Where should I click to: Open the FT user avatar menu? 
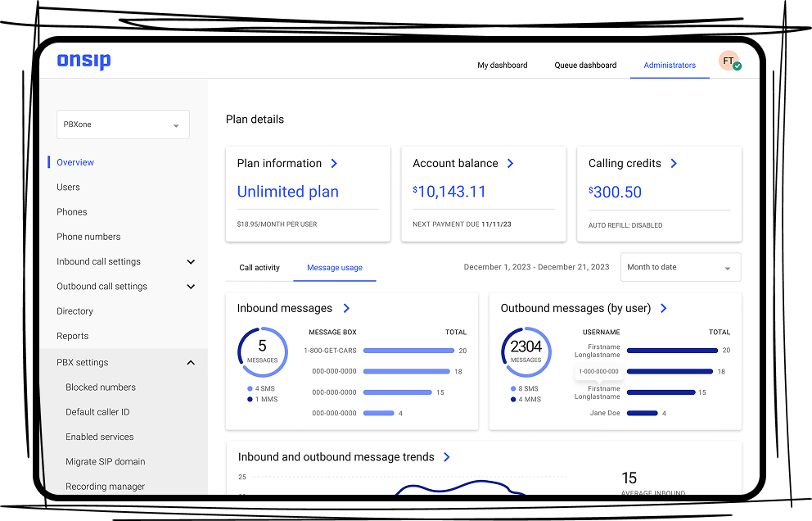point(729,61)
